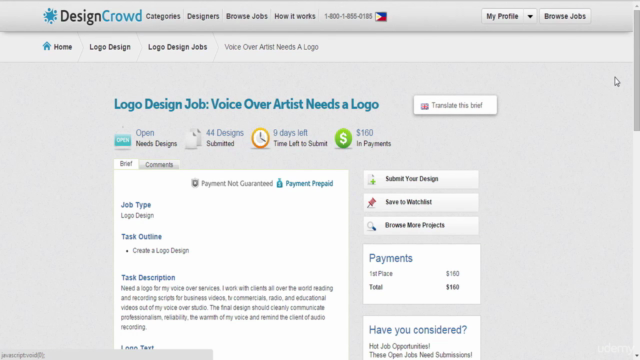
Task: Click the Voice Over Artist Needs A Logo breadcrumb text
Action: (271, 47)
